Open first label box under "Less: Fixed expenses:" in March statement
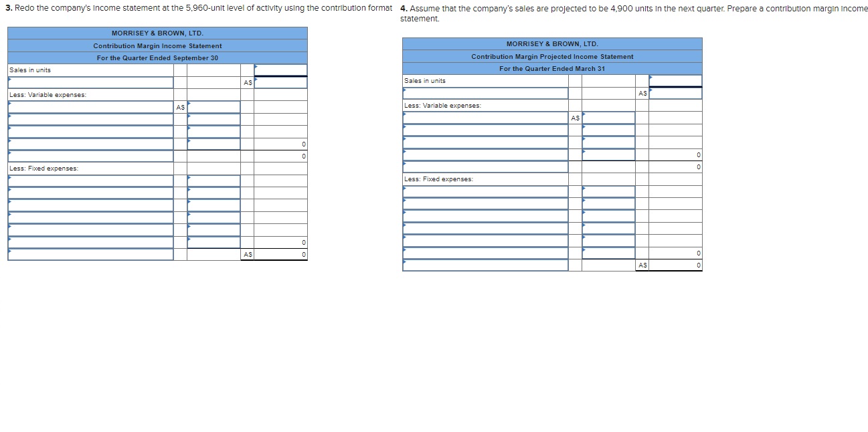The height and width of the screenshot is (432, 868). 485,191
